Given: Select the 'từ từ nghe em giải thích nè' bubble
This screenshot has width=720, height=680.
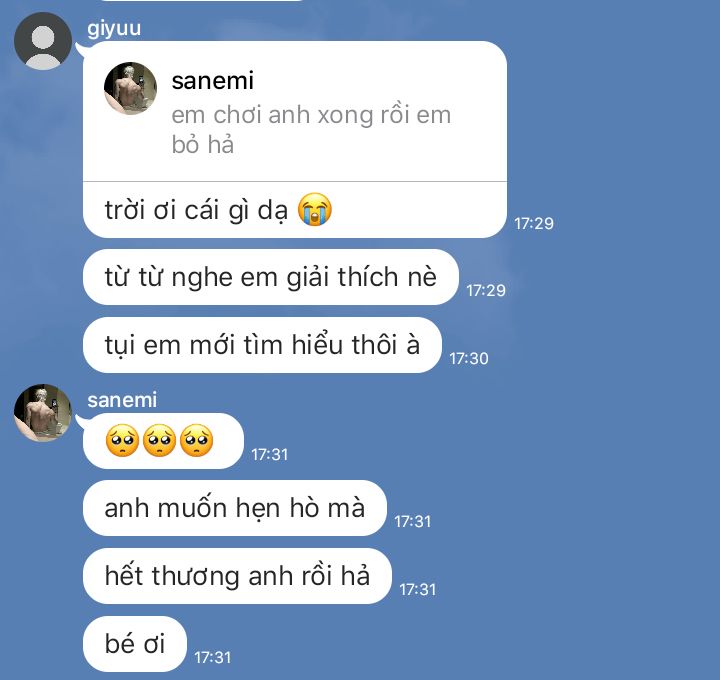Looking at the screenshot, I should coord(270,277).
